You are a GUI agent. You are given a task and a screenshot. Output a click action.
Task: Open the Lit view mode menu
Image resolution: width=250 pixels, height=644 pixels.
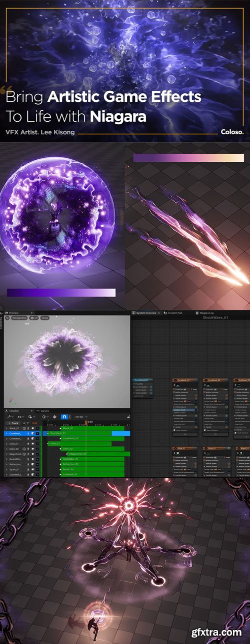pyautogui.click(x=34, y=318)
